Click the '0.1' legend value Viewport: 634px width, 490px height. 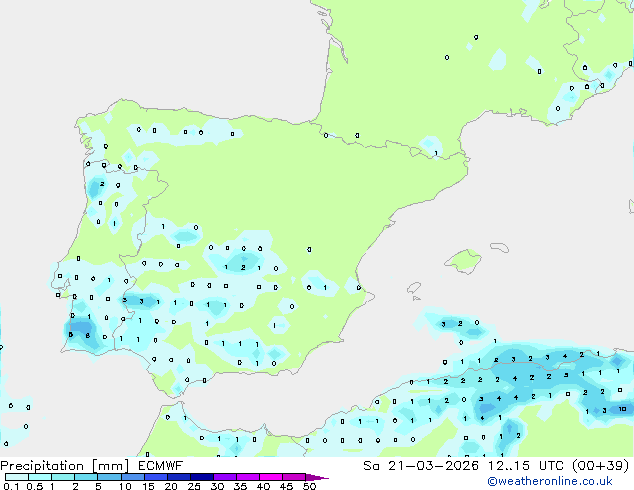click(11, 486)
